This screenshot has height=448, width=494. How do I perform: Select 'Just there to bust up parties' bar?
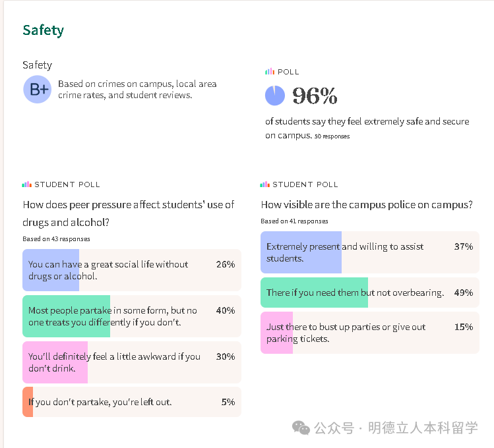pos(346,333)
